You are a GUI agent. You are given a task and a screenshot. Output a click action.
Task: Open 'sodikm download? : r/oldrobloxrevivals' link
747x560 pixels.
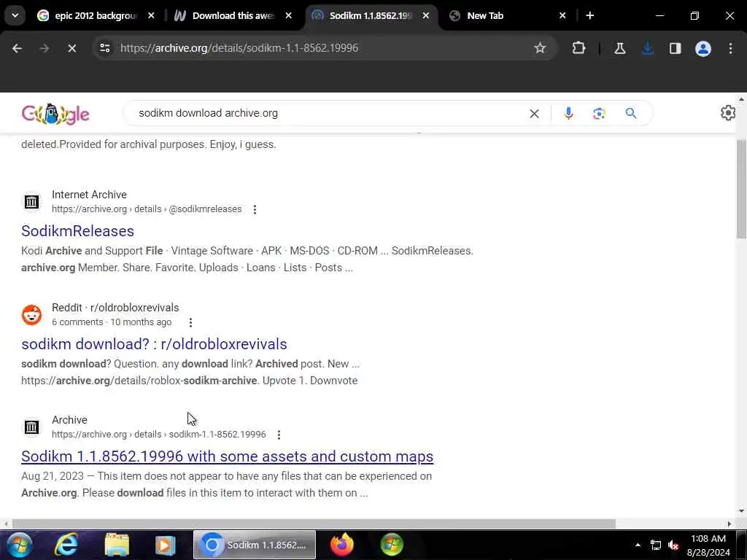pos(154,344)
